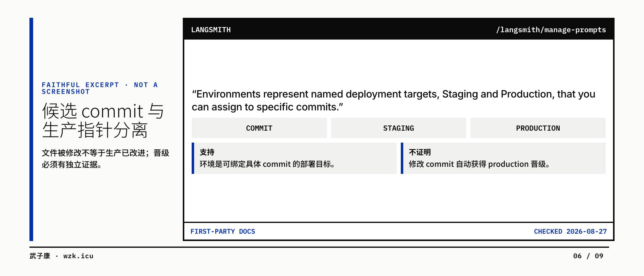This screenshot has height=276, width=644.
Task: Click the 不证明 card heading
Action: (x=420, y=152)
